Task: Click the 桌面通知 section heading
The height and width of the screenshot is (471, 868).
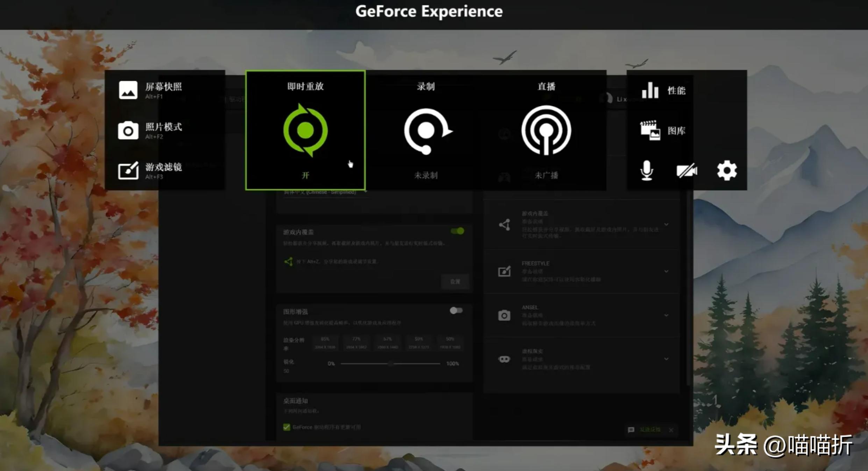Action: (x=296, y=401)
